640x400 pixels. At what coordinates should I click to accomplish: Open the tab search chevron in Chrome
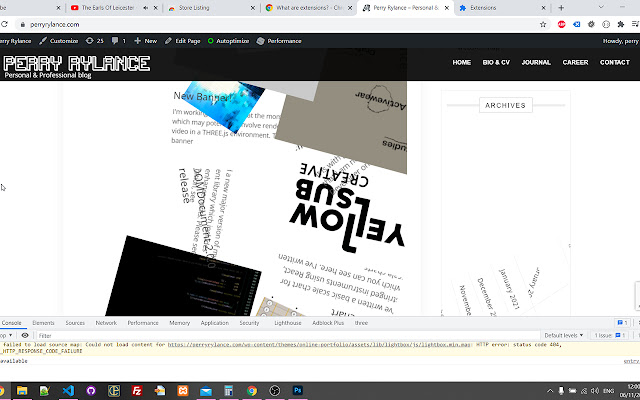click(601, 7)
